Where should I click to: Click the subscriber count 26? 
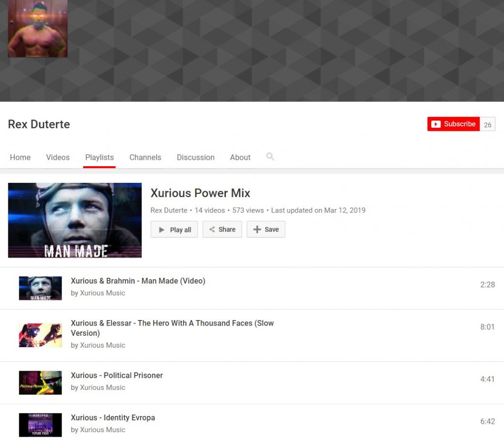487,124
